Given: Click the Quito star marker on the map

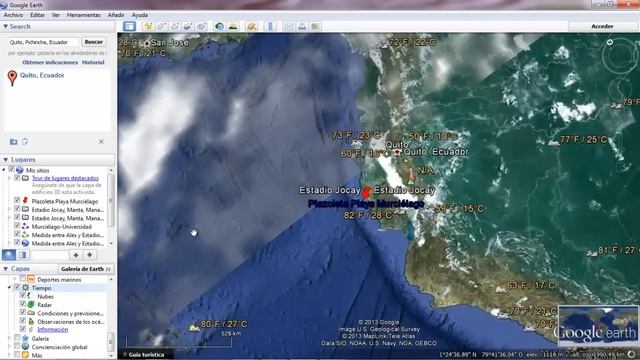Looking at the screenshot, I should 396,152.
